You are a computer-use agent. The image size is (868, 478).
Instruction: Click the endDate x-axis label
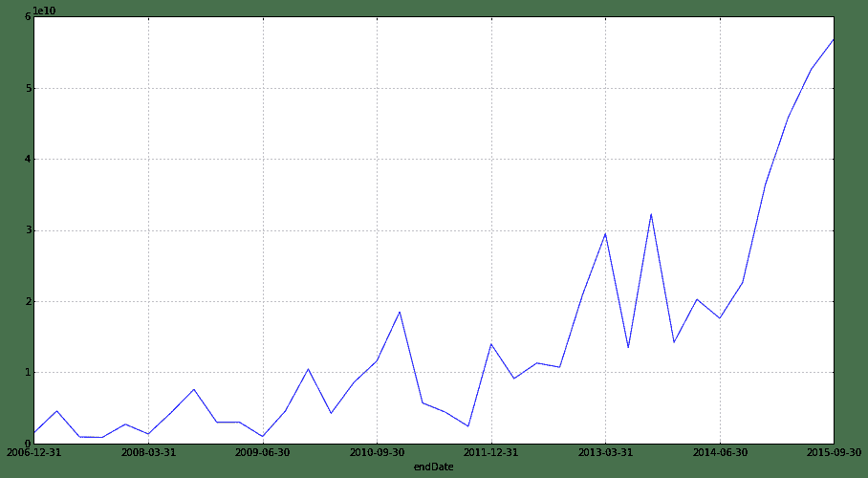tap(433, 467)
